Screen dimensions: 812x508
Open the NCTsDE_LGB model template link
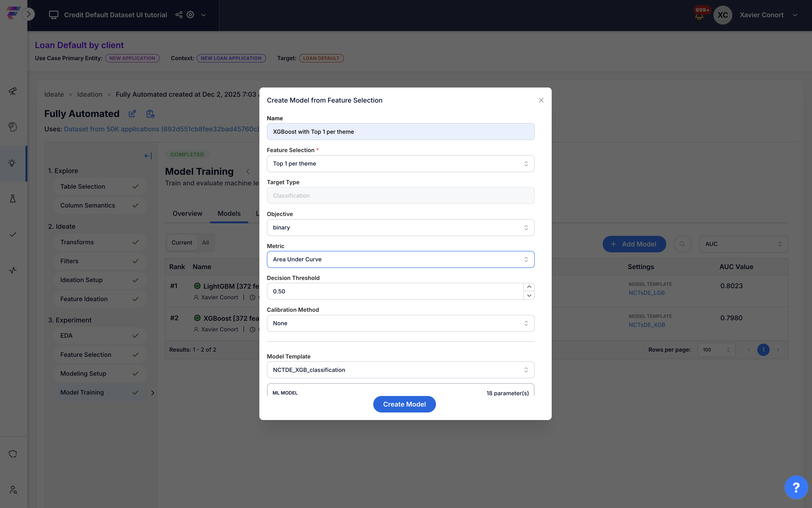[x=646, y=293]
